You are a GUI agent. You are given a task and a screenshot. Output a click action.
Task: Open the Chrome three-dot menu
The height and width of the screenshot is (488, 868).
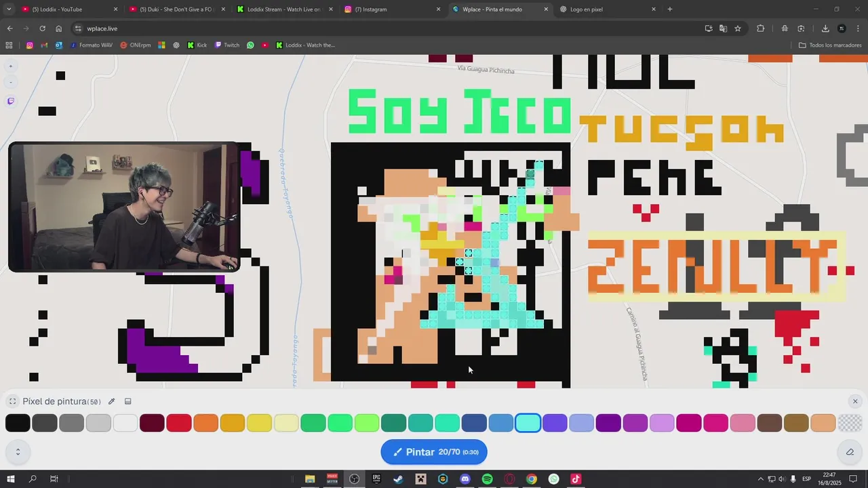[x=858, y=28]
